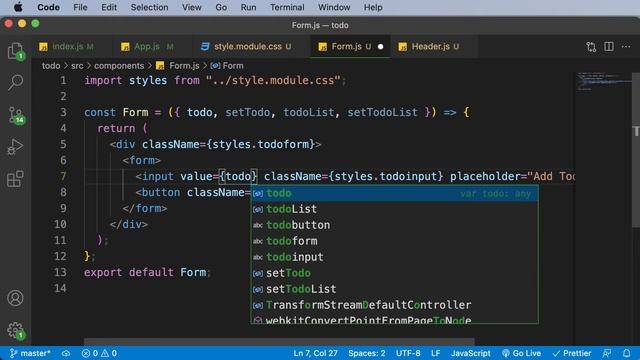Open the Explorer view in activity bar
Image resolution: width=640 pixels, height=360 pixels.
(16, 51)
